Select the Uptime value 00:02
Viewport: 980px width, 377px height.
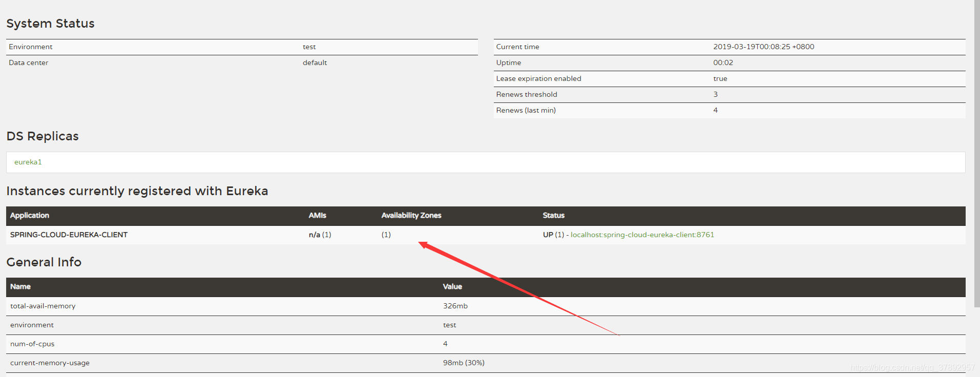point(723,62)
